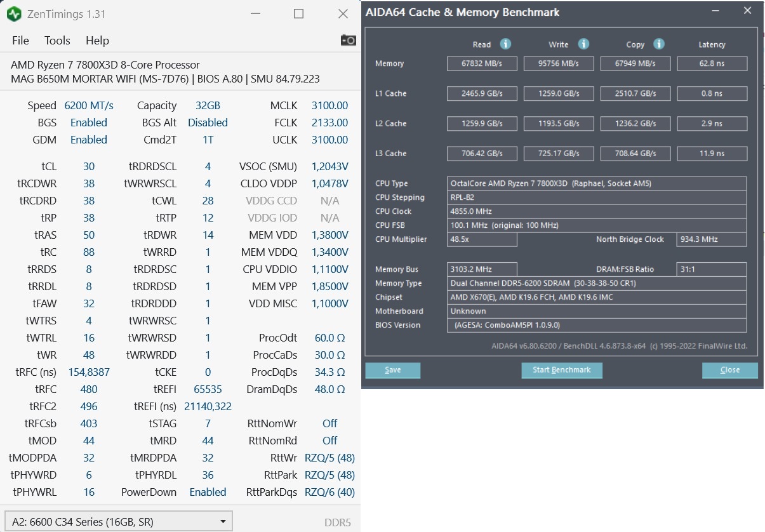The height and width of the screenshot is (532, 765).
Task: Click the L3 Cache Copy value 708.64 GB/s
Action: [x=635, y=153]
